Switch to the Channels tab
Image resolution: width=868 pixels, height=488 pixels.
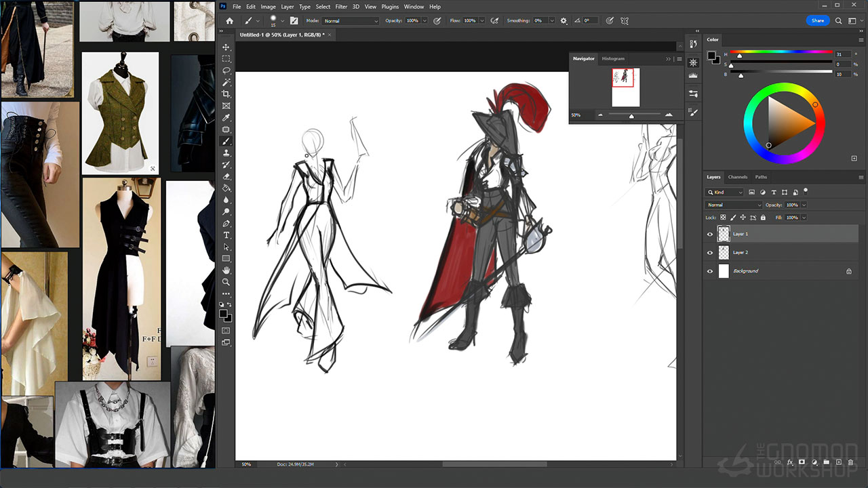[737, 177]
